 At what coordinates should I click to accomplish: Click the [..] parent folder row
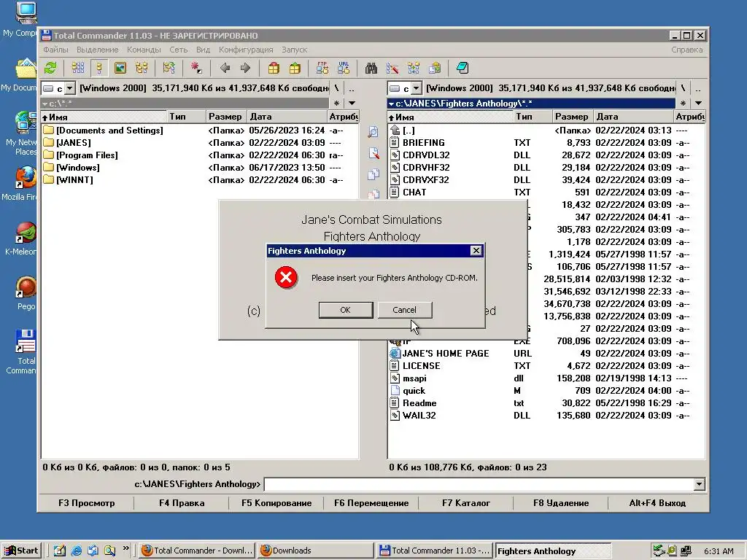coord(546,131)
